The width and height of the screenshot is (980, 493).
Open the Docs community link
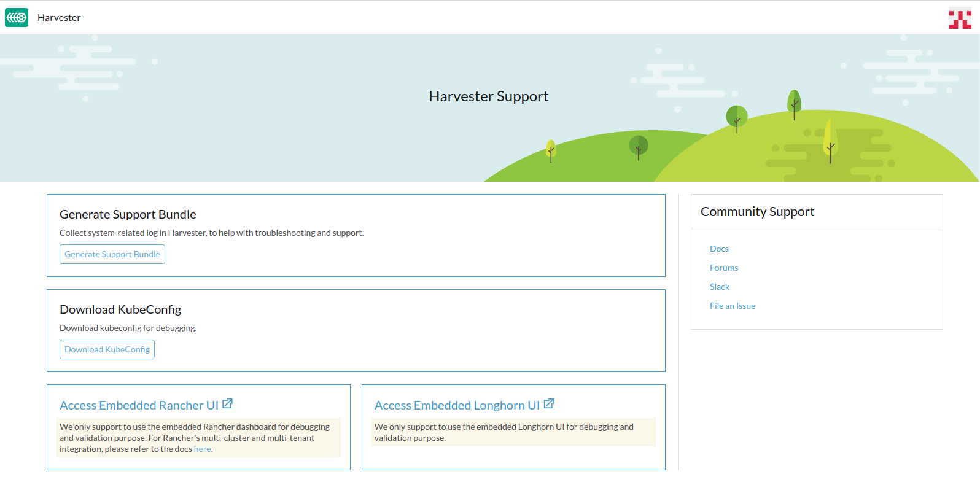719,249
